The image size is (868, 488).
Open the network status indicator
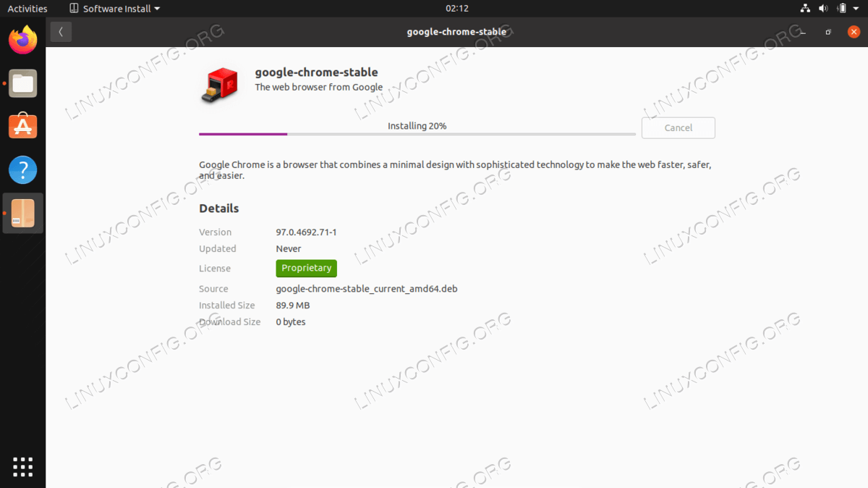click(805, 9)
